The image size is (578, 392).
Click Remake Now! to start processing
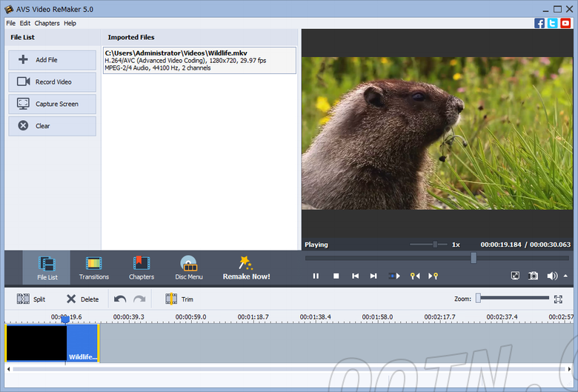[246, 268]
